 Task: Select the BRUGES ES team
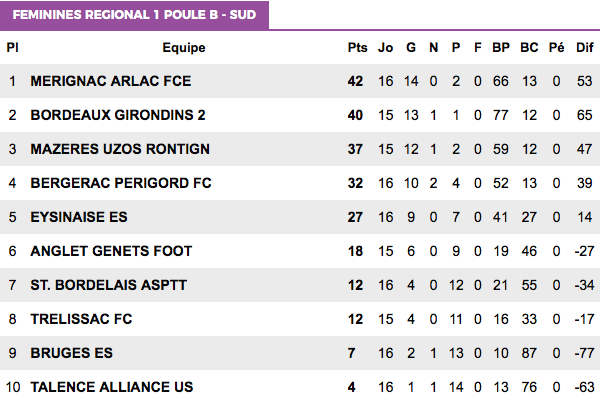72,353
